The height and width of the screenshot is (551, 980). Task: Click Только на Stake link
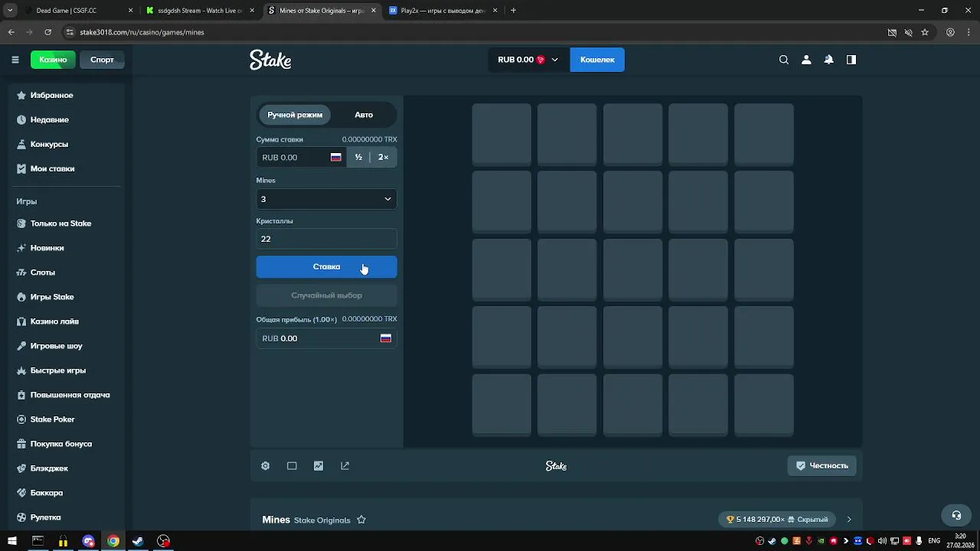pyautogui.click(x=60, y=223)
